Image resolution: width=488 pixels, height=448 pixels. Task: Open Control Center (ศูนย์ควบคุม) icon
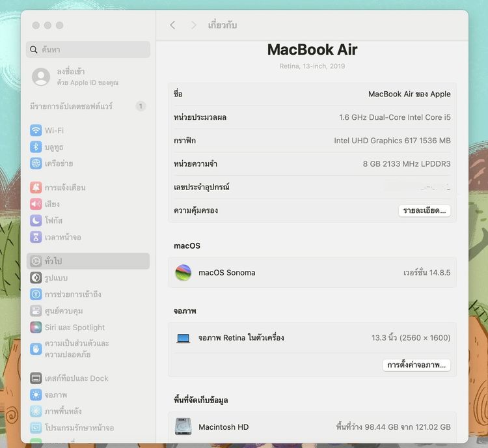pyautogui.click(x=36, y=311)
